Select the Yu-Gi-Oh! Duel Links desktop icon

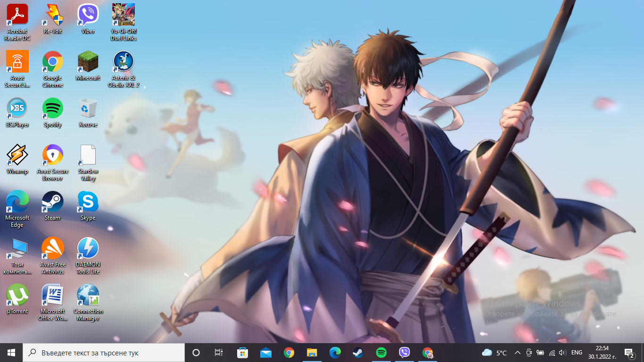tap(124, 22)
